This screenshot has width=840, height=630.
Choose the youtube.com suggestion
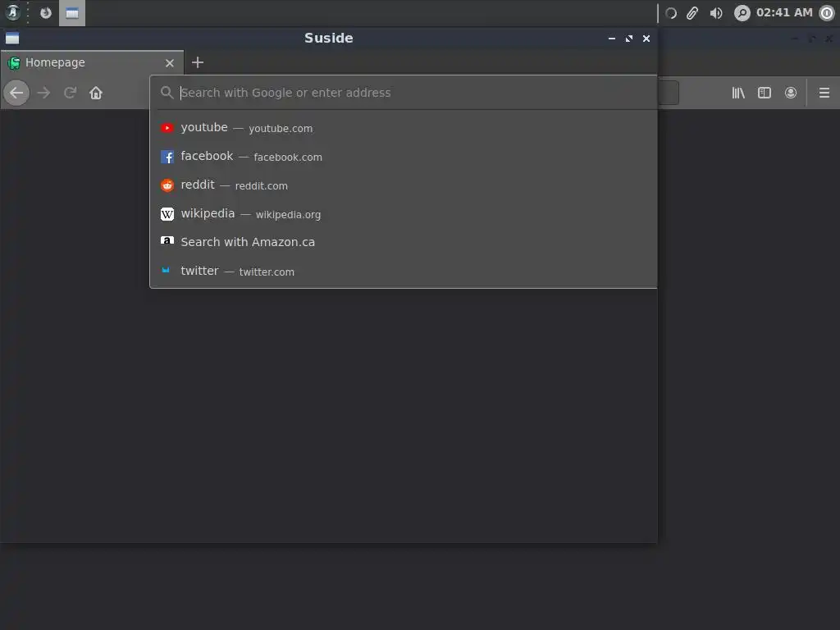tap(404, 128)
